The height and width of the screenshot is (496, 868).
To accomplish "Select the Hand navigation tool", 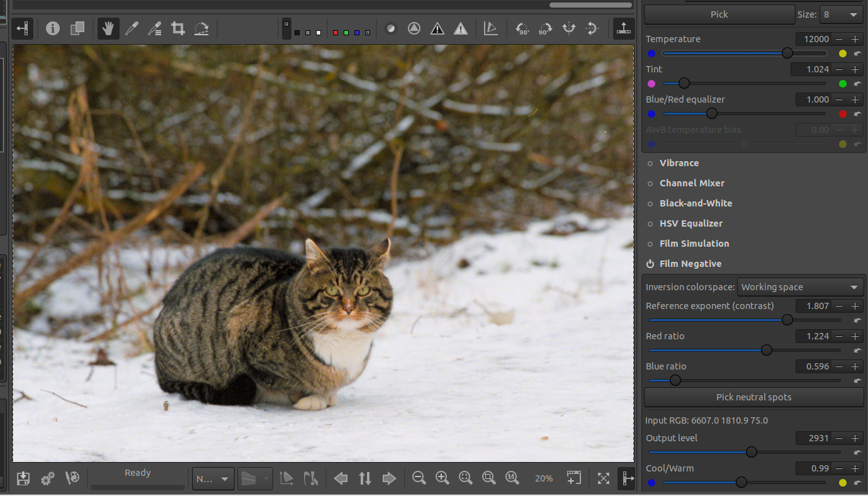I will 108,28.
